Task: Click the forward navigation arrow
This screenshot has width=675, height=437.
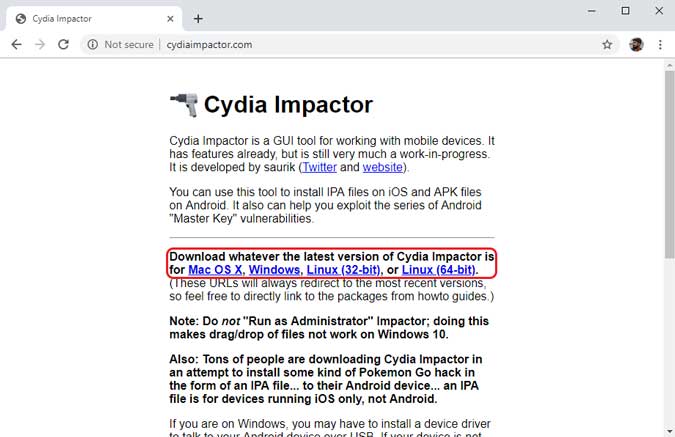Action: click(40, 45)
